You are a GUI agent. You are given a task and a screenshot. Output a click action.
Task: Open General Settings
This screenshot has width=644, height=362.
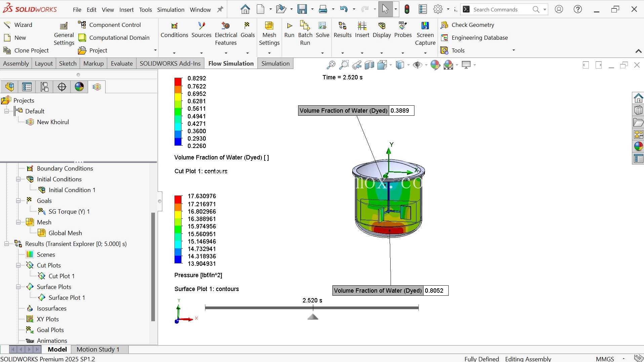(x=64, y=34)
